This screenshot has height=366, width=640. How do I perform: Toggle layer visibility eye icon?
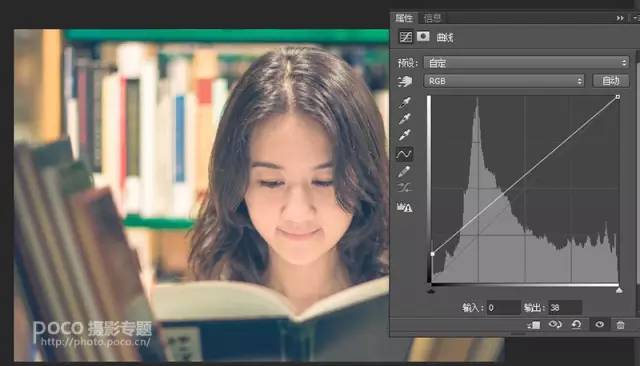[600, 325]
